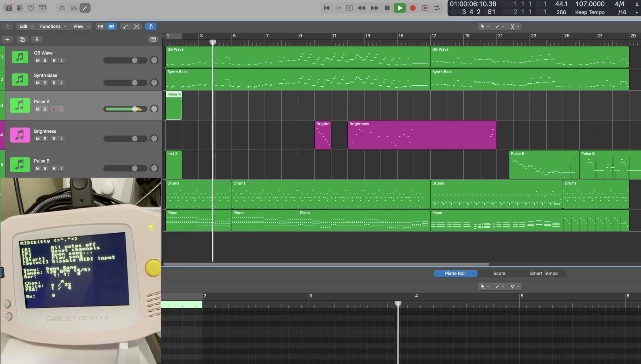
Task: Duplicate track with the copy icon
Action: coord(22,39)
